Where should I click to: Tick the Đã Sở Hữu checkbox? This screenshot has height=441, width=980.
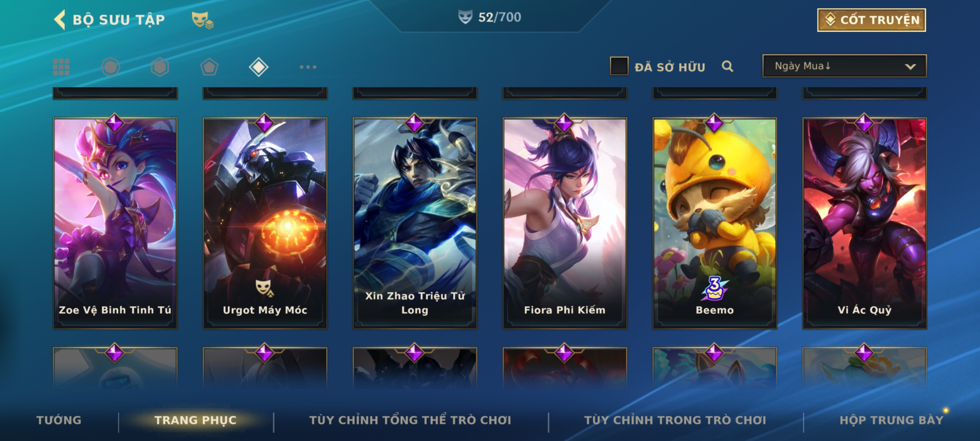tap(619, 66)
